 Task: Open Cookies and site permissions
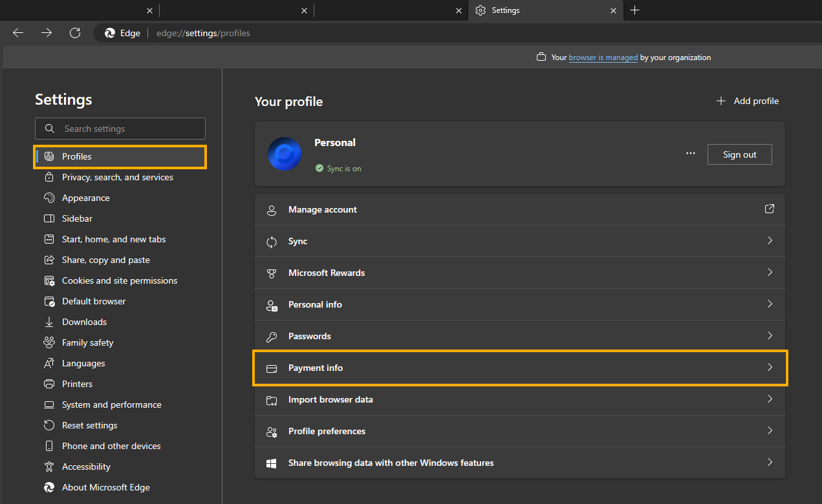tap(120, 280)
